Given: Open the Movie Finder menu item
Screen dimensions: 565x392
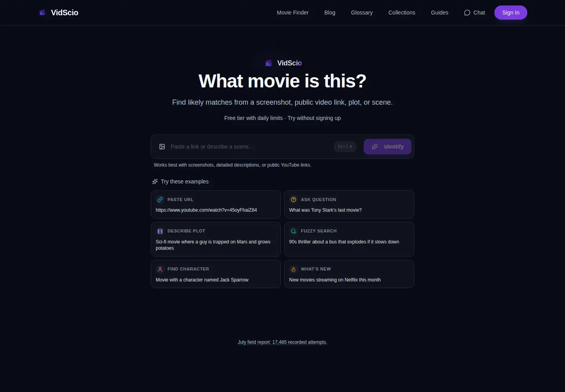Looking at the screenshot, I should (x=293, y=13).
